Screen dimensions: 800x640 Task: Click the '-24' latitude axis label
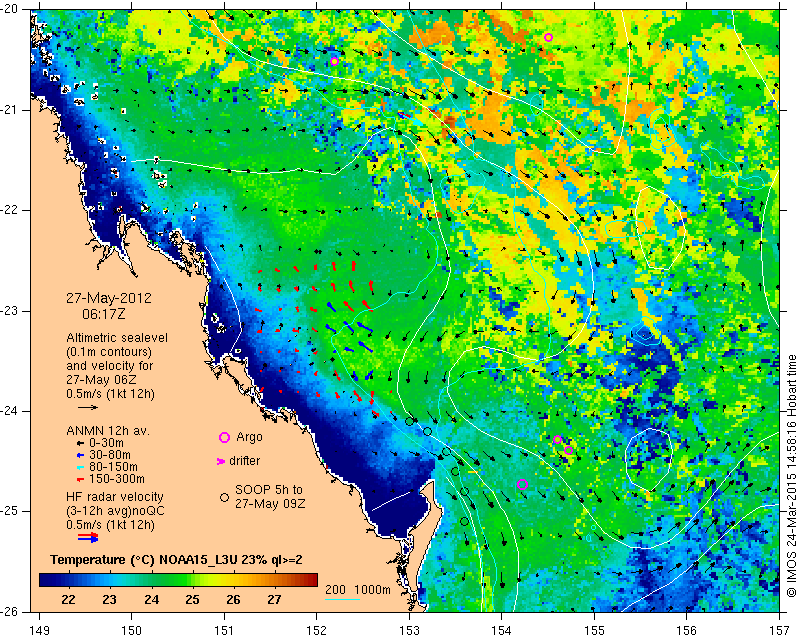pos(10,411)
